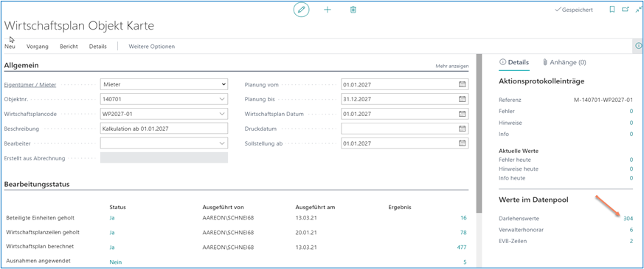Image resolution: width=644 pixels, height=269 pixels.
Task: Click the pencil edit icon
Action: [301, 10]
